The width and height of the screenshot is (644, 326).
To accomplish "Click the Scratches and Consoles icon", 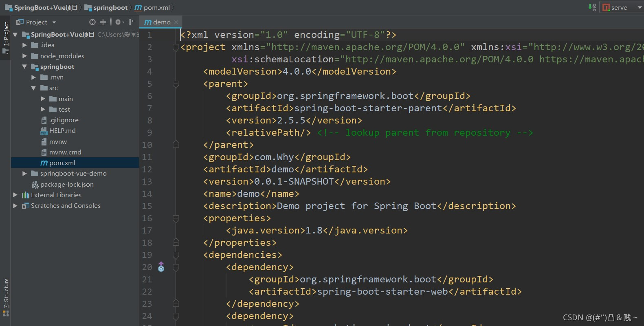I will [x=26, y=205].
